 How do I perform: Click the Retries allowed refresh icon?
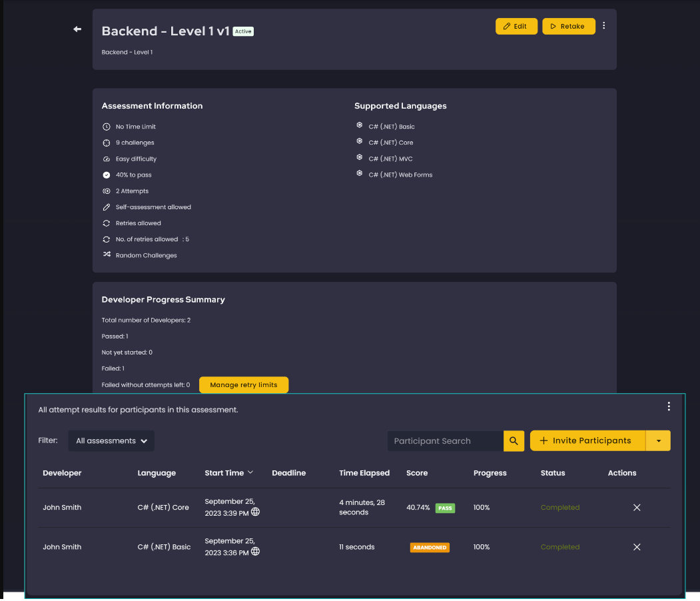tap(107, 223)
